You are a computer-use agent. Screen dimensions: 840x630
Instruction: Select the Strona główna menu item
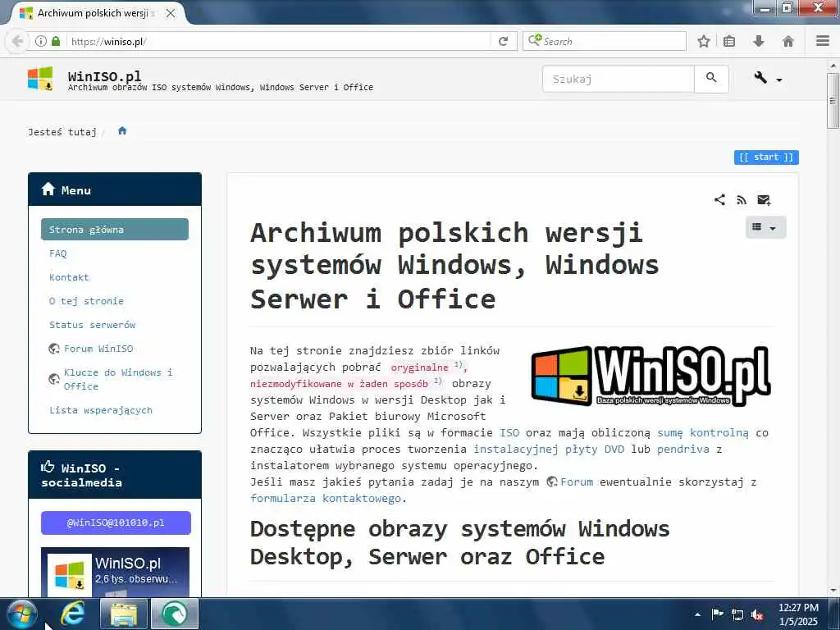[115, 230]
